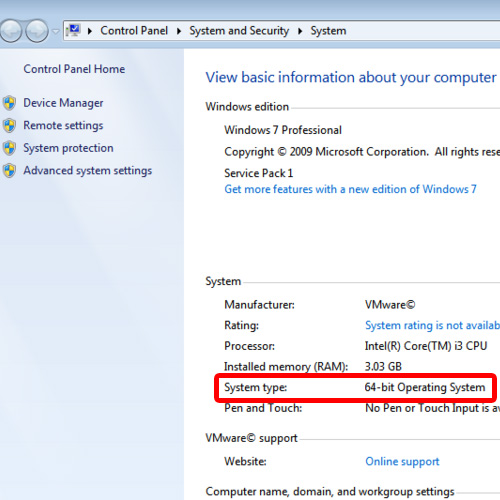The width and height of the screenshot is (500, 500).
Task: Click the Installed memory (RAM): label
Action: pyautogui.click(x=286, y=367)
